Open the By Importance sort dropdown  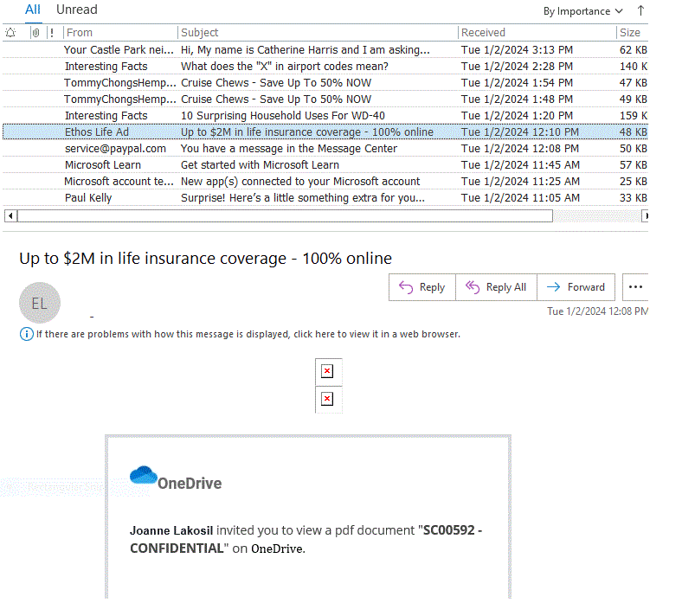(582, 11)
